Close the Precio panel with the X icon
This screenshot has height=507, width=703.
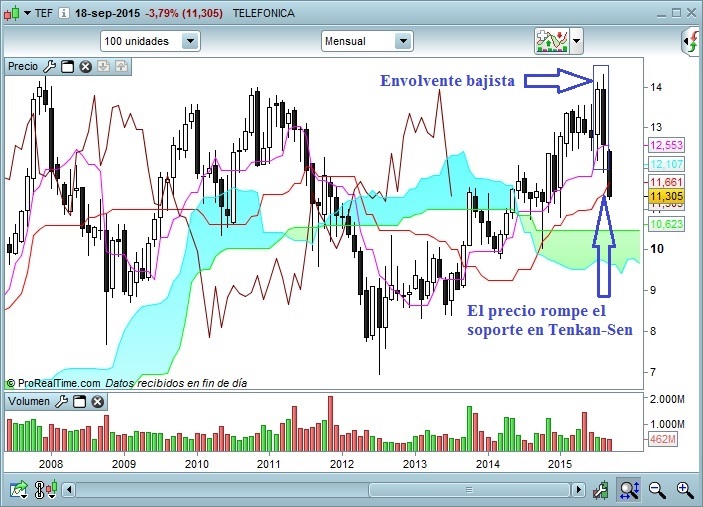pyautogui.click(x=86, y=67)
